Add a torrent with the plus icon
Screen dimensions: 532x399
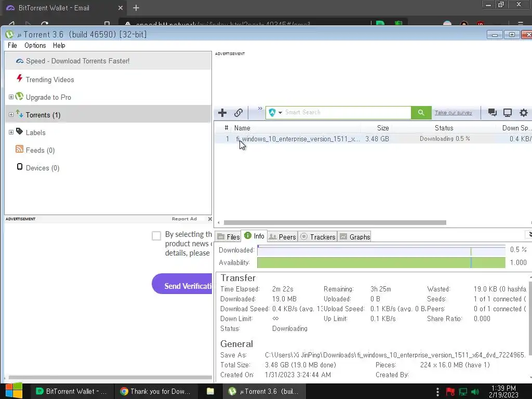[222, 113]
